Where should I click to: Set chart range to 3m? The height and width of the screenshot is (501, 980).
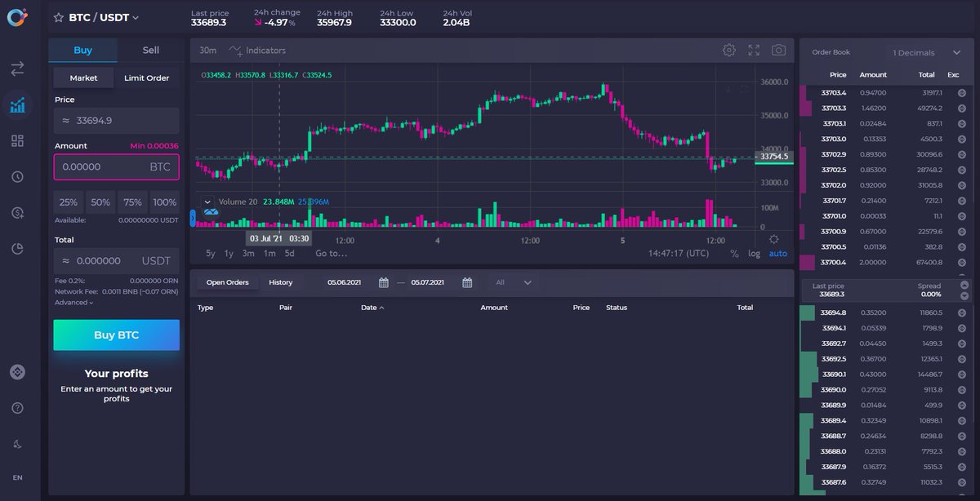(248, 254)
